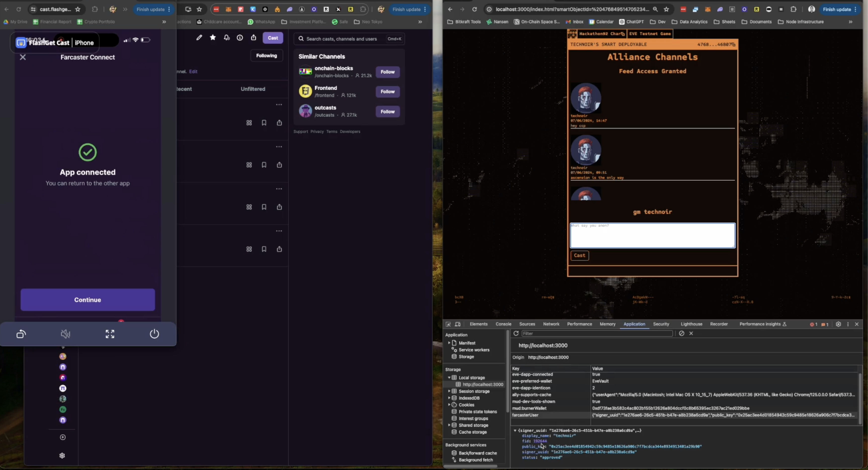This screenshot has height=470, width=868.
Task: Open DevTools settings gear
Action: pos(839,324)
